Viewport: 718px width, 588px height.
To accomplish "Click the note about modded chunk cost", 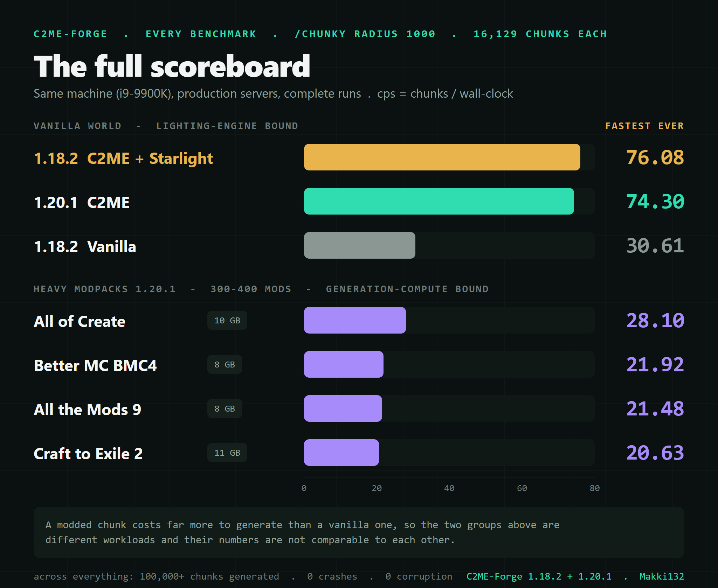I will point(359,532).
